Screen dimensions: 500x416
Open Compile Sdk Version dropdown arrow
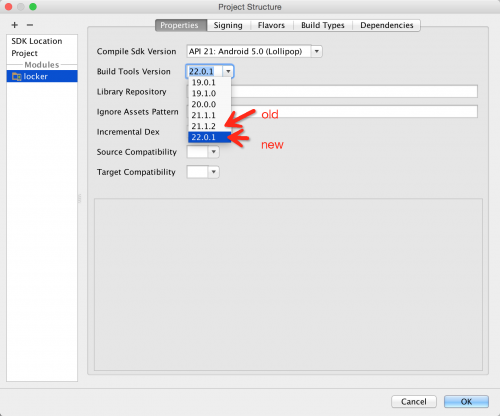pyautogui.click(x=317, y=51)
